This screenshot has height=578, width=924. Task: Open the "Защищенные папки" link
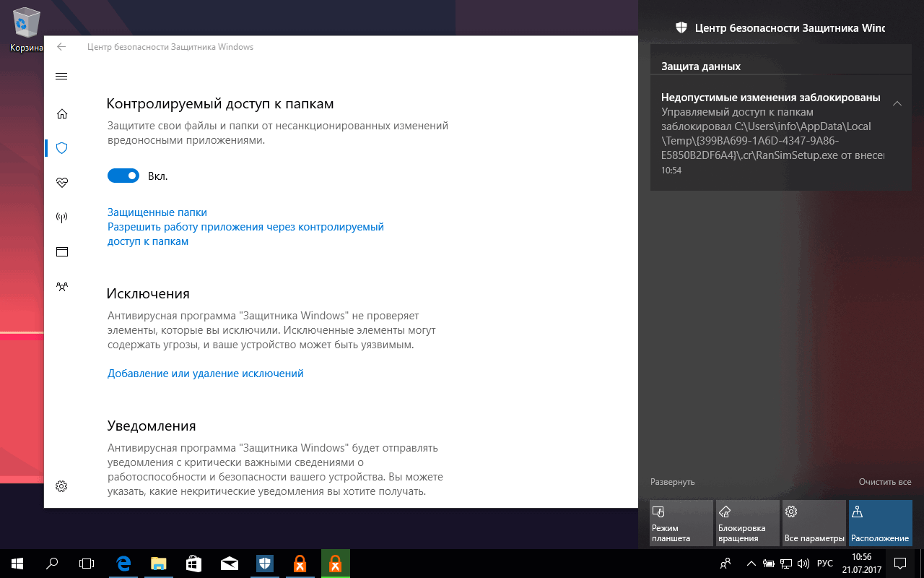pos(157,212)
